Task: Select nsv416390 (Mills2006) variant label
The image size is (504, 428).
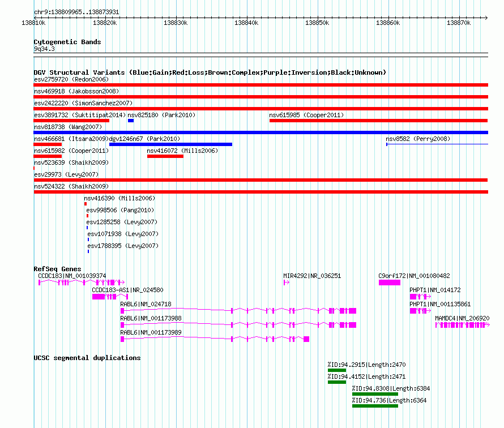Action: (x=119, y=198)
